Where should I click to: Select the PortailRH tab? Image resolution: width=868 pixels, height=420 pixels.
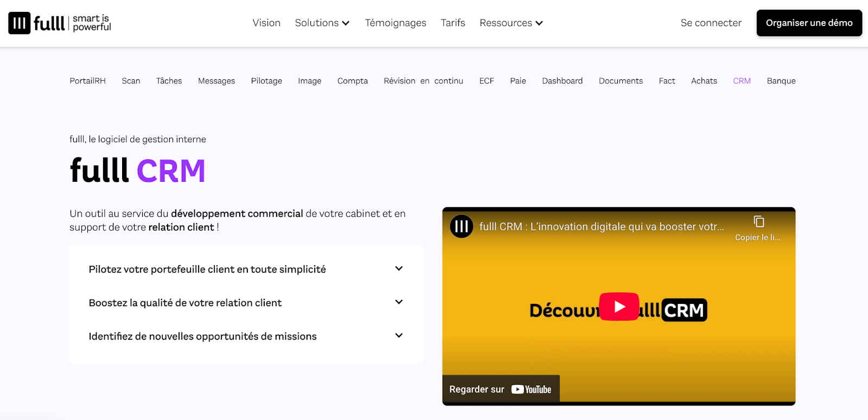pos(87,81)
